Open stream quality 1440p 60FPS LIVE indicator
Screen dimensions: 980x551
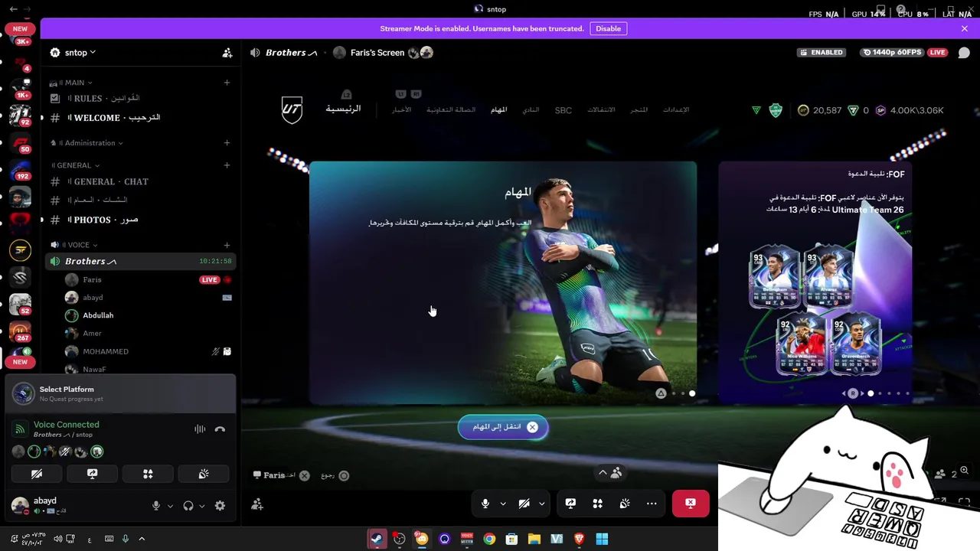tap(903, 53)
